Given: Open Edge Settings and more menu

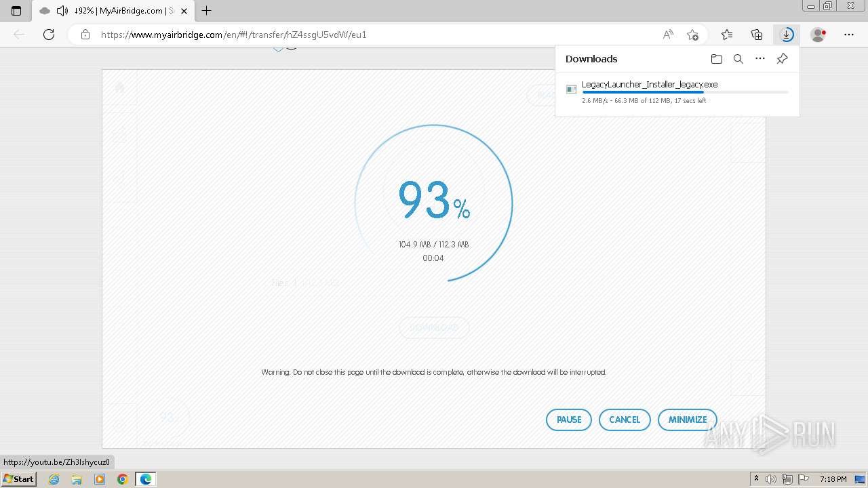Looking at the screenshot, I should coord(849,35).
